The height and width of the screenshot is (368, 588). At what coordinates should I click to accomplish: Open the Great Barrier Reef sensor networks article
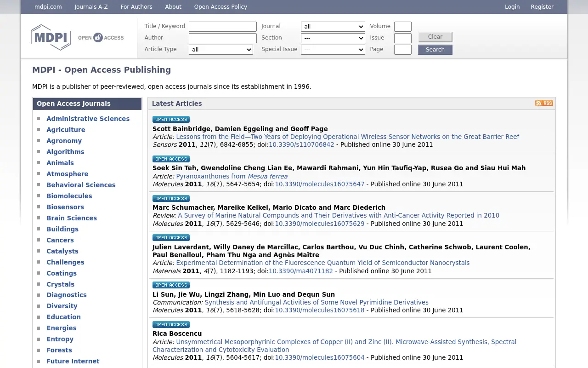(x=347, y=137)
